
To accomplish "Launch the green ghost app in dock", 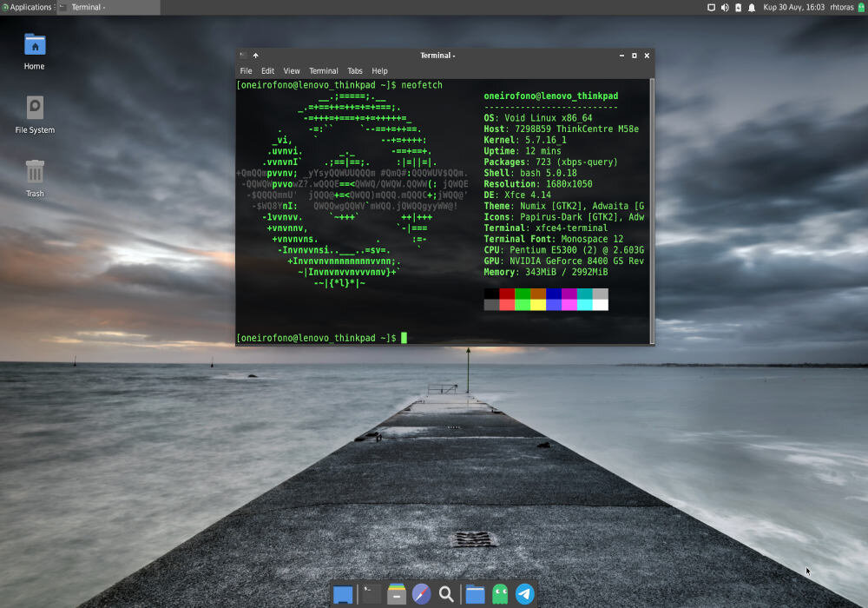I will tap(500, 594).
